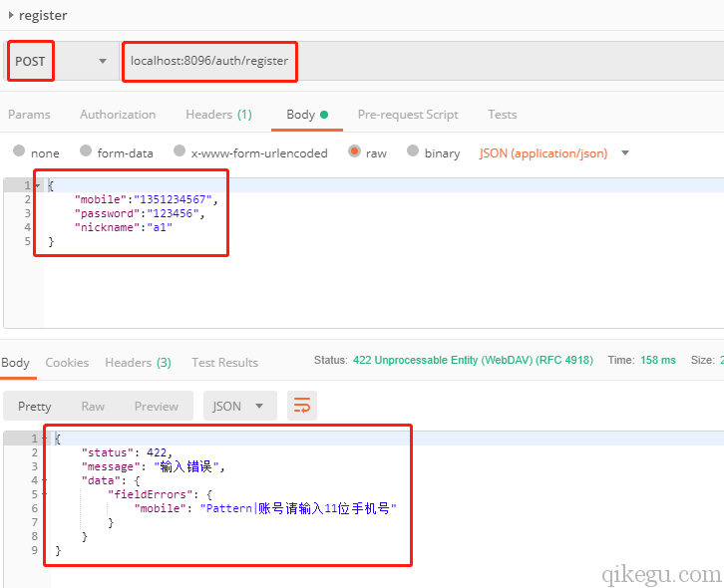
Task: Click the nickname line in request body
Action: click(124, 227)
